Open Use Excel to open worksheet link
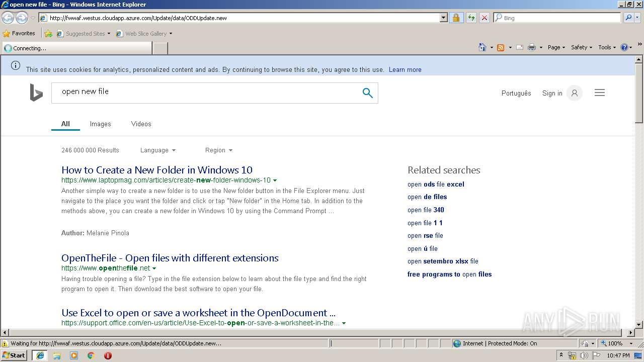The image size is (644, 362). (x=198, y=313)
